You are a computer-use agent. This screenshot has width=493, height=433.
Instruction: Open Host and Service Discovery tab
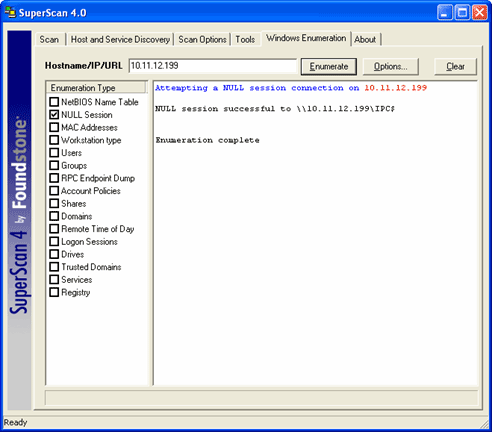coord(120,39)
